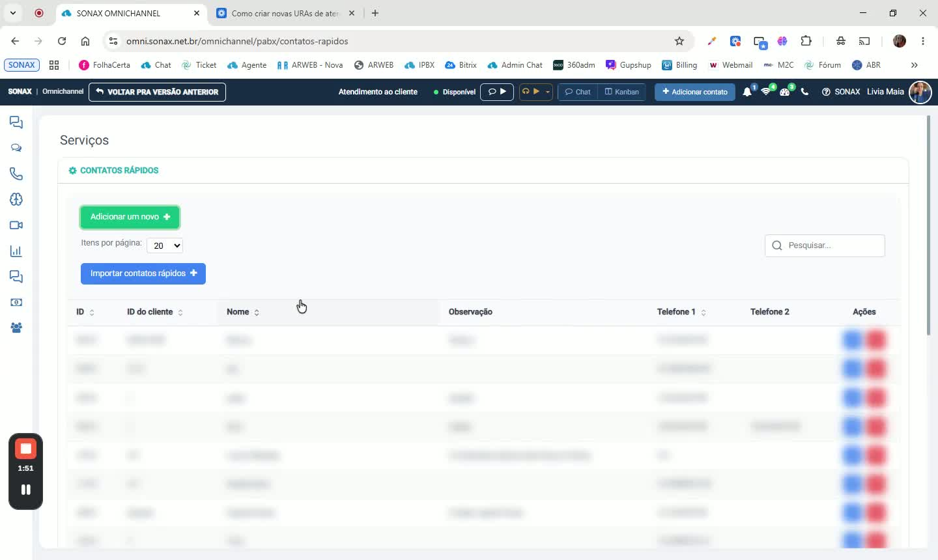
Task: Open the bar chart reports sidebar icon
Action: pyautogui.click(x=16, y=251)
